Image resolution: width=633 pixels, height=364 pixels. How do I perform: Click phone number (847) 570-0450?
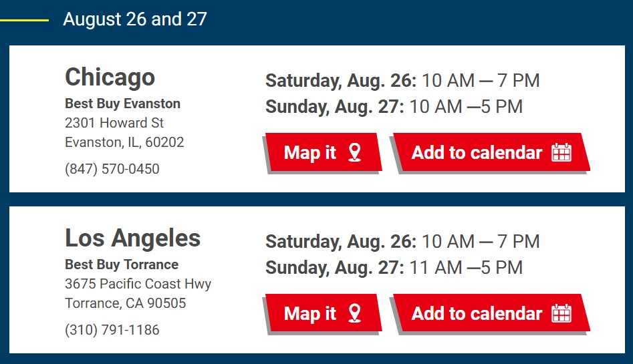click(x=112, y=169)
